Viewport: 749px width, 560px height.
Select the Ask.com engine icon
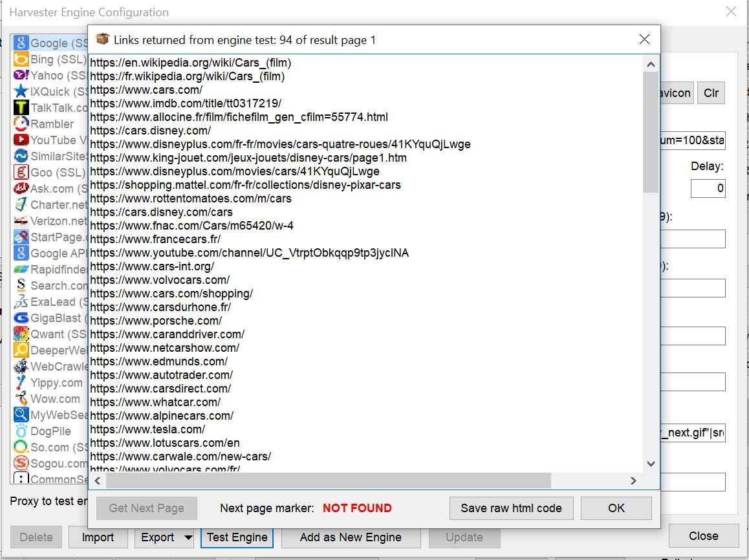click(x=21, y=189)
